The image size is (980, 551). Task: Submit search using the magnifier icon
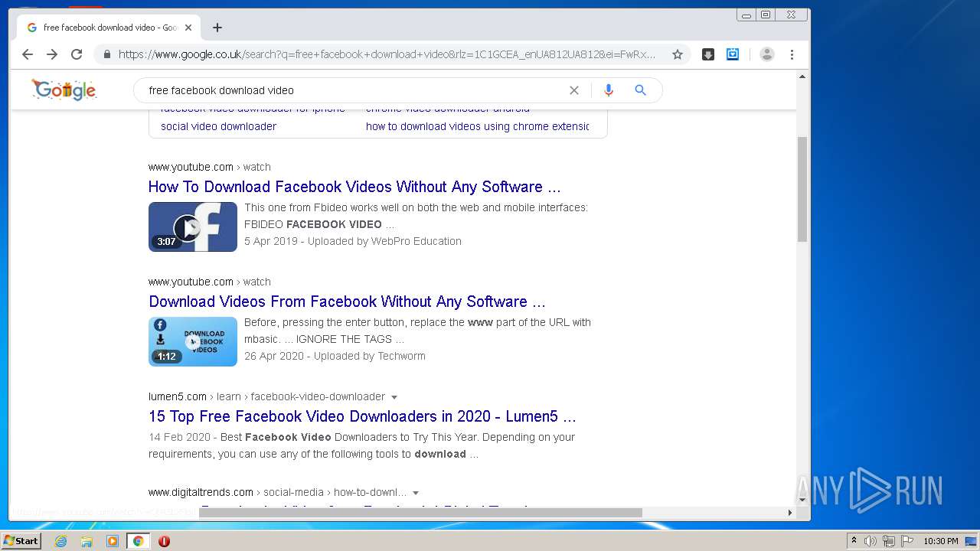coord(641,90)
